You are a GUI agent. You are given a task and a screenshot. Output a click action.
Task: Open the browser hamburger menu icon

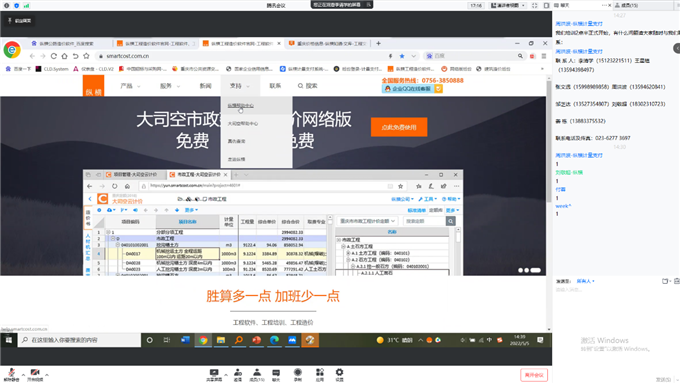coord(543,56)
